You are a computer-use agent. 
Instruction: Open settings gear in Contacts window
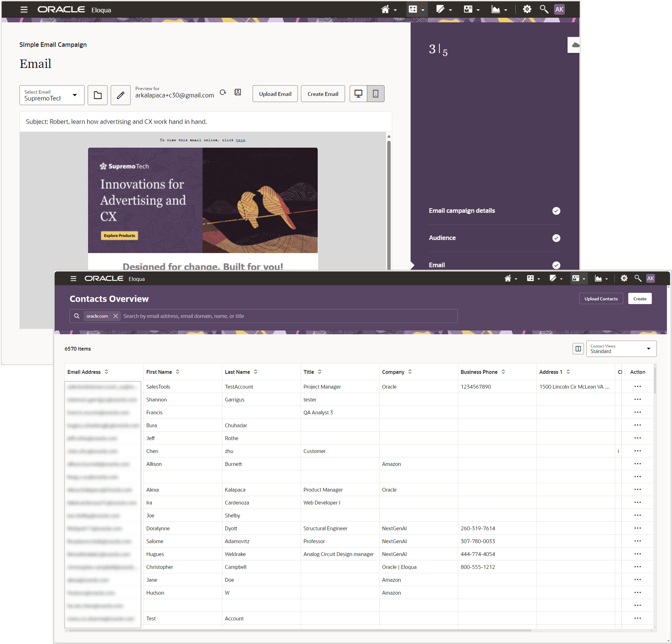coord(624,278)
